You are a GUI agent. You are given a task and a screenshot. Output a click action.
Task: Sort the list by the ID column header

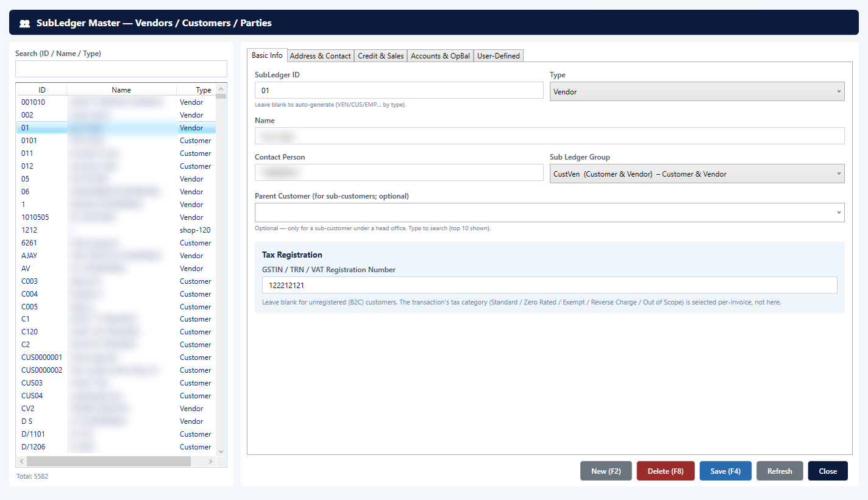pyautogui.click(x=41, y=90)
